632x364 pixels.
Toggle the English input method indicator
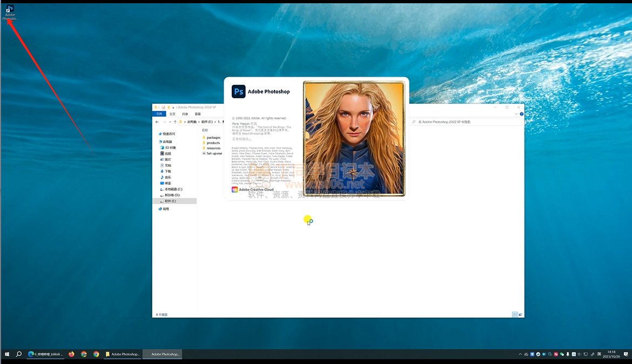(599, 354)
